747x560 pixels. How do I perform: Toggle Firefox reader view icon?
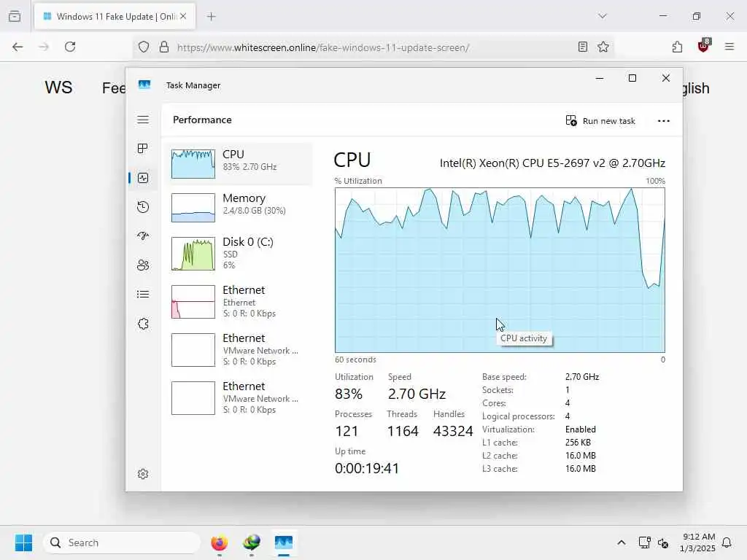[x=583, y=47]
